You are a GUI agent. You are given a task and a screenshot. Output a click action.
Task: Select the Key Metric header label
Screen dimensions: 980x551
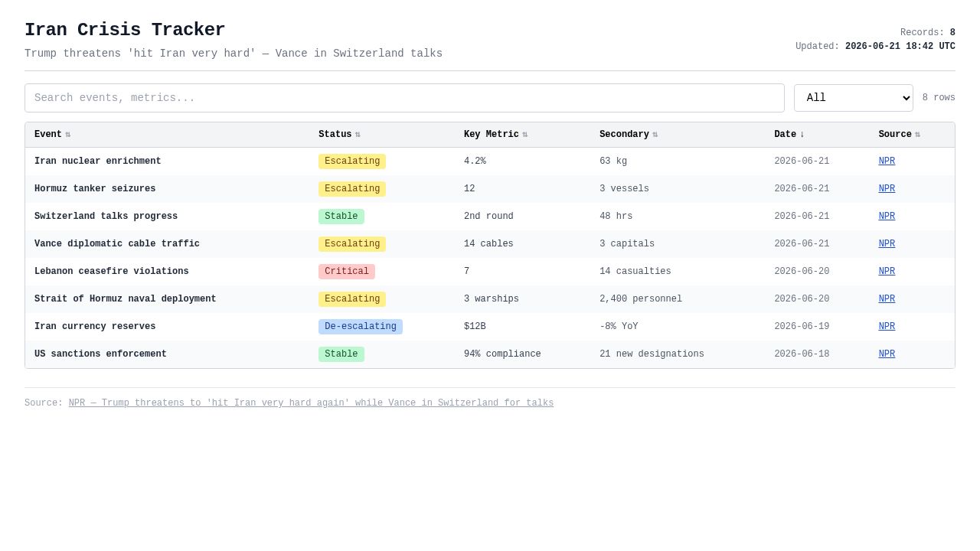492,135
